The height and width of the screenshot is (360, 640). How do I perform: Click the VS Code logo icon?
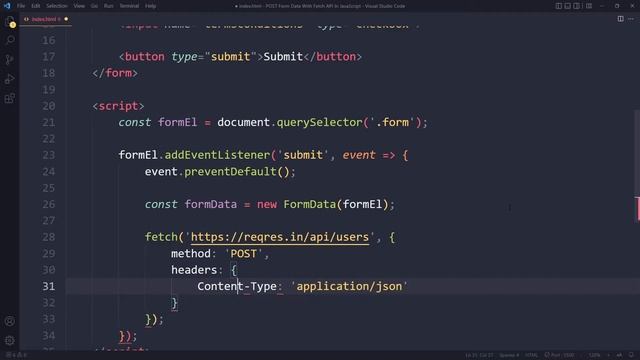(7, 6)
